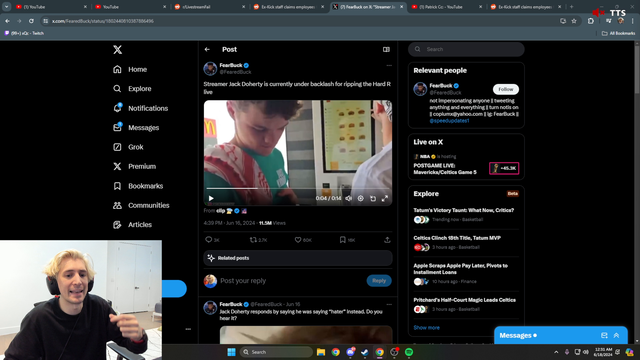
Task: Open reader view icon beside Post header
Action: click(x=386, y=49)
